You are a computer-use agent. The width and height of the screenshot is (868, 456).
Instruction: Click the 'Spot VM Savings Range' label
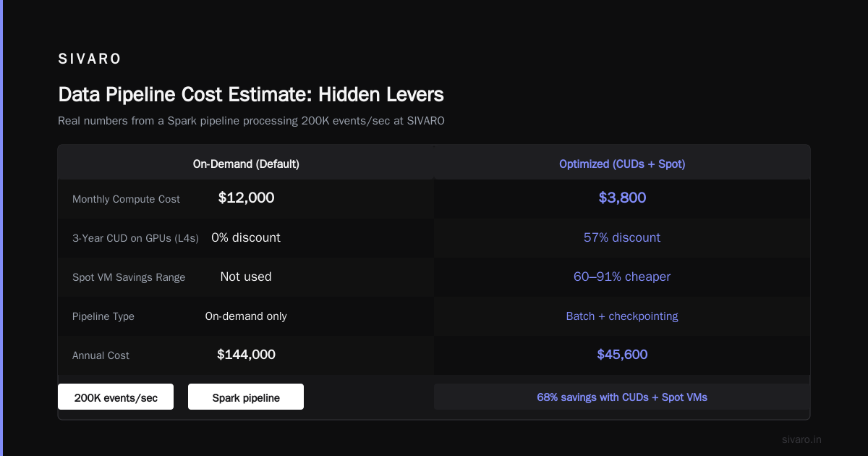tap(129, 277)
